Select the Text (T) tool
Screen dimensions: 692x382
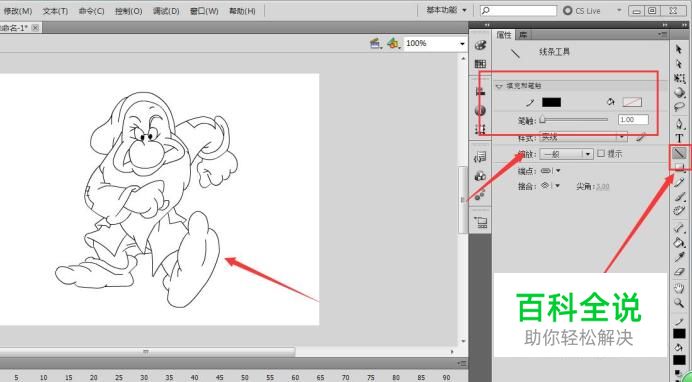pos(679,138)
